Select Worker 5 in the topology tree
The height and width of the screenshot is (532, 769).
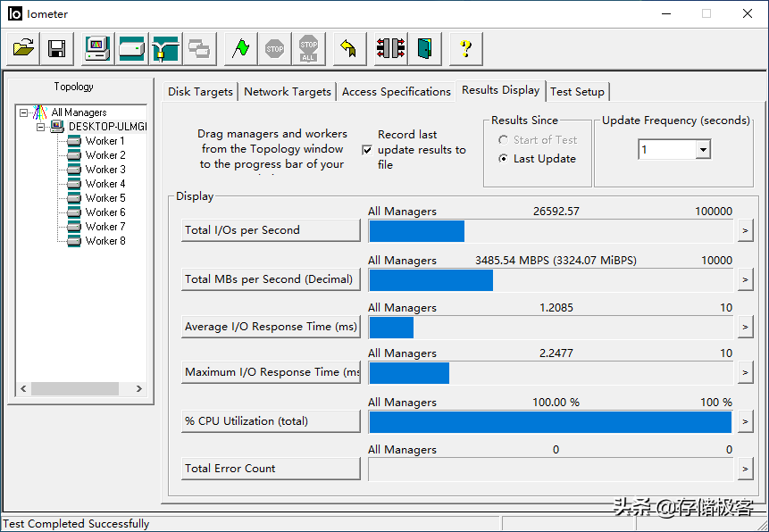point(104,198)
